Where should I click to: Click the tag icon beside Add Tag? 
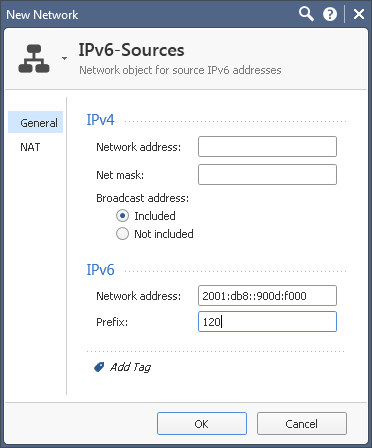(x=99, y=367)
